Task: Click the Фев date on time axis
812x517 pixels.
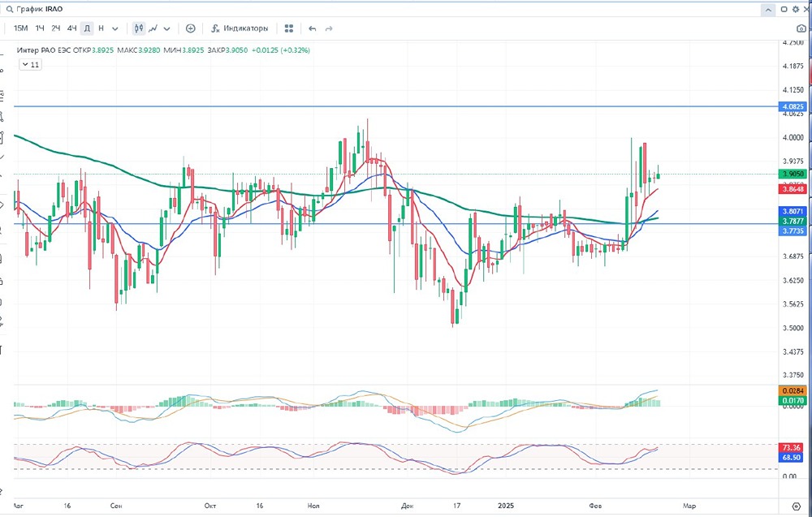Action: click(x=596, y=505)
